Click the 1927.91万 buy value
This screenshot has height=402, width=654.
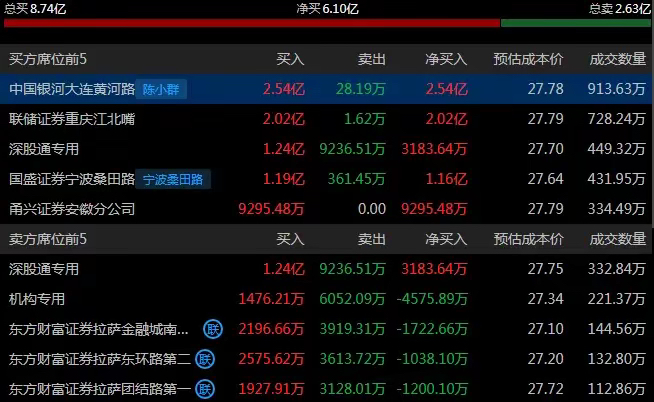pos(271,389)
